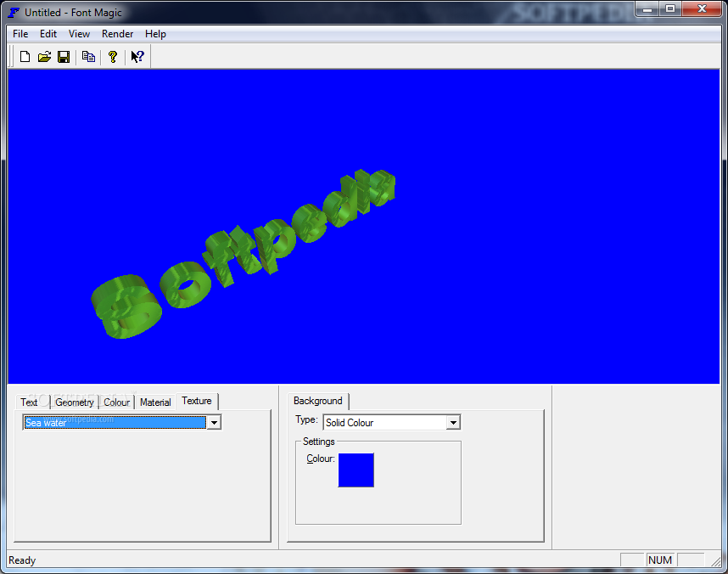Click the 3D Softpedia text preview

(244, 254)
